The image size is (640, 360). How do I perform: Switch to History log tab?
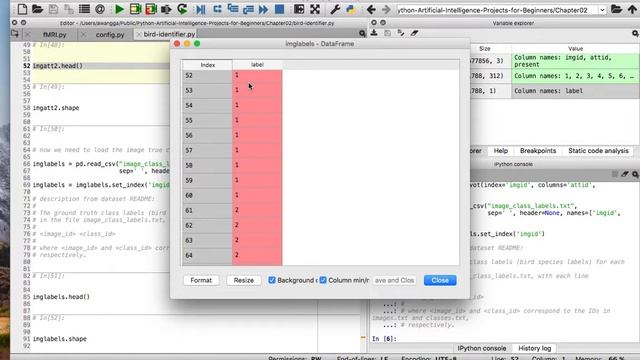(x=535, y=348)
